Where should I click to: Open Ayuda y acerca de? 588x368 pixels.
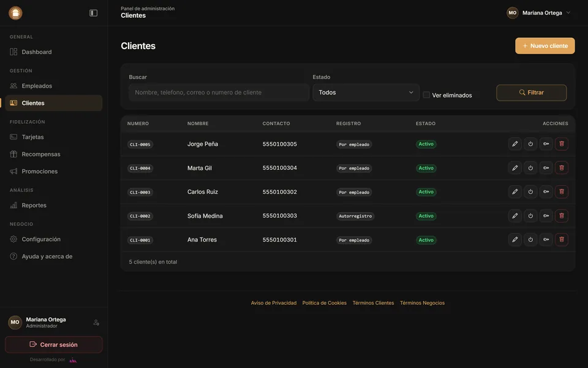click(x=54, y=256)
